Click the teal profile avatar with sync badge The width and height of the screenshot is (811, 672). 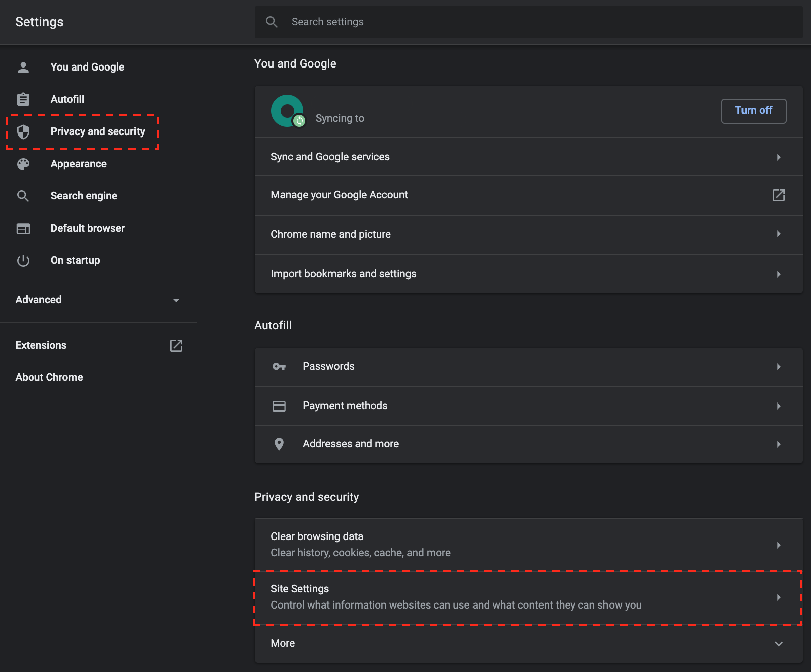coord(288,111)
